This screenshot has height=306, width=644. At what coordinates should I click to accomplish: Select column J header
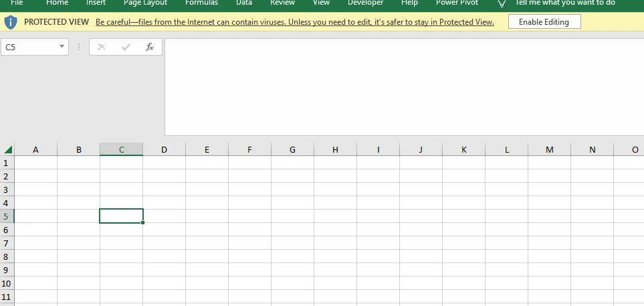tap(421, 150)
